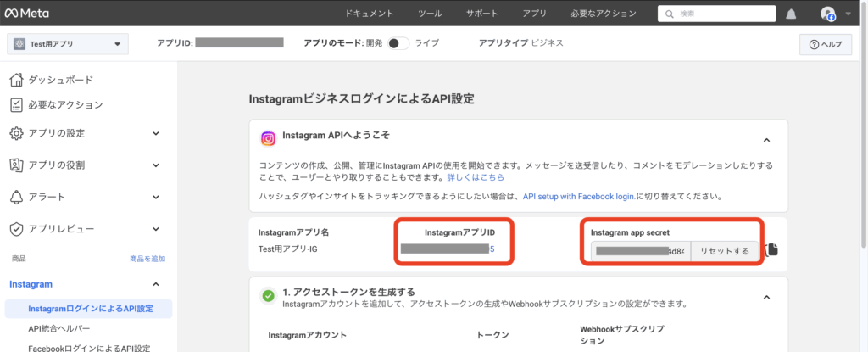The height and width of the screenshot is (352, 868).
Task: Click the Webhookサブスクリプション column header
Action: pos(621,335)
